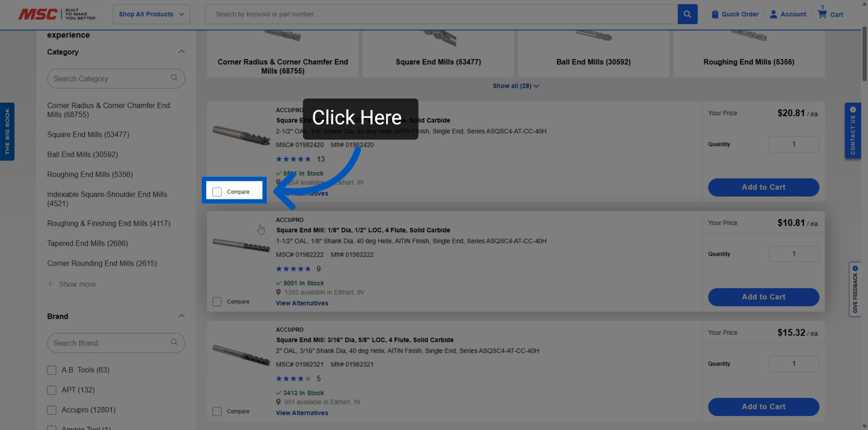The image size is (868, 430).
Task: Check Compare for 1/8" Dia end mill
Action: pyautogui.click(x=217, y=302)
